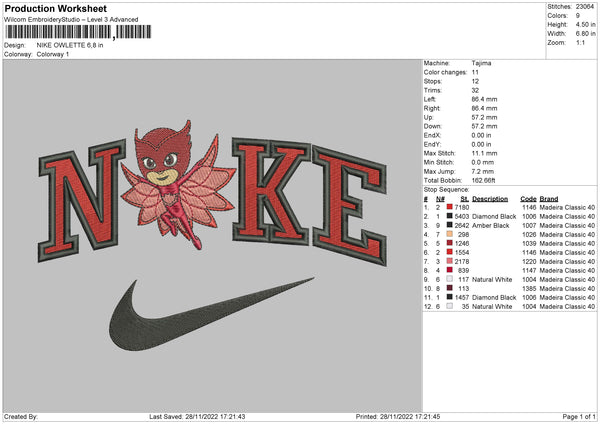Click the embroidered letter K
The image size is (600, 424).
[271, 191]
